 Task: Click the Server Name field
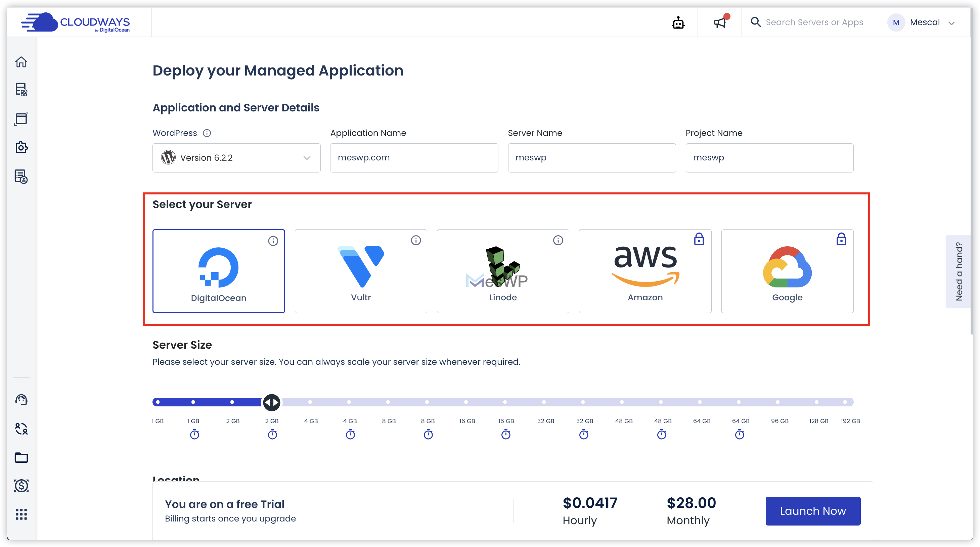click(591, 158)
